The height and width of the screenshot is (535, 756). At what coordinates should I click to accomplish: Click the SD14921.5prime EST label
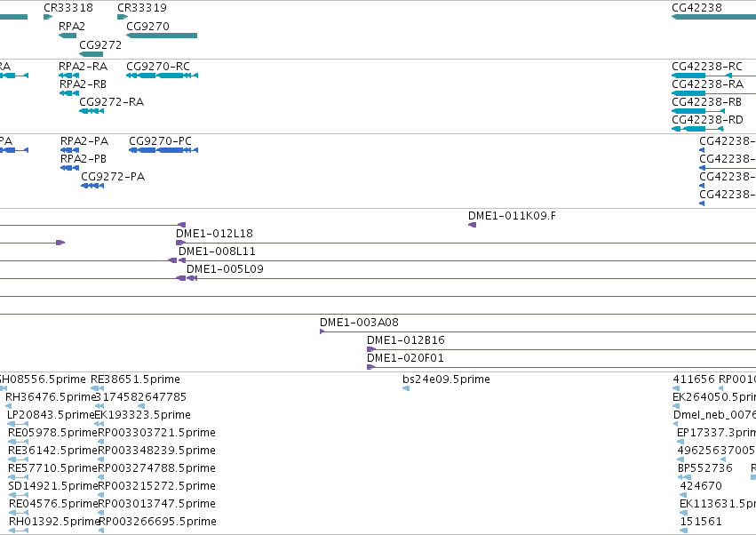[x=53, y=486]
